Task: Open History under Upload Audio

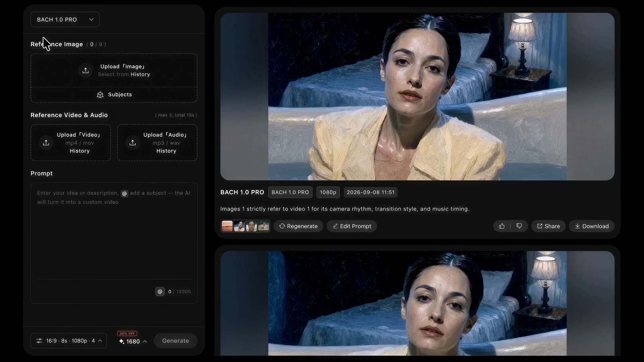Action: tap(166, 151)
